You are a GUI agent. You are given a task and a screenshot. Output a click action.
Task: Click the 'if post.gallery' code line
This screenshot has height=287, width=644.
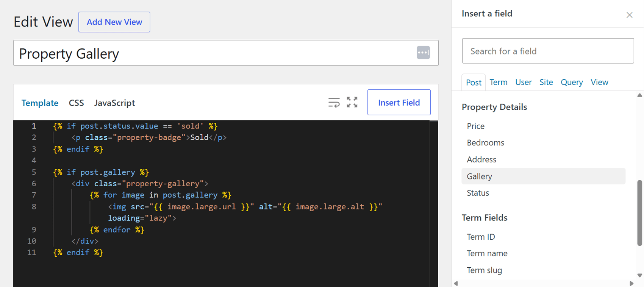(x=101, y=172)
